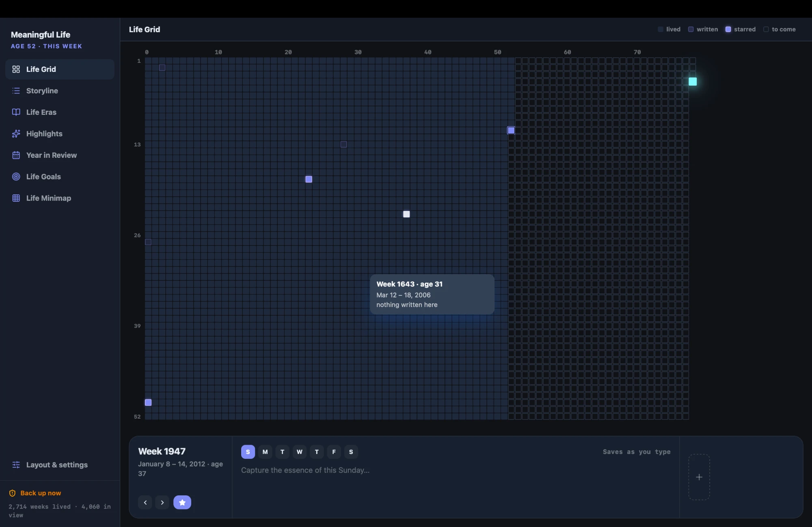Open the Life Goals section

pyautogui.click(x=60, y=177)
